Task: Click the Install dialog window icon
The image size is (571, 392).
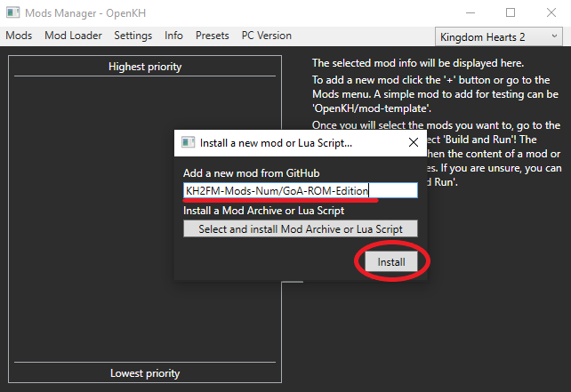Action: click(x=188, y=142)
